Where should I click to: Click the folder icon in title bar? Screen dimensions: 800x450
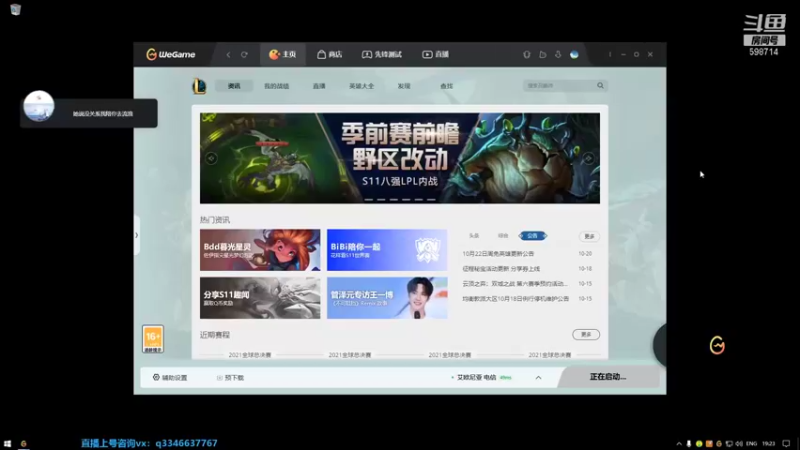pos(542,54)
